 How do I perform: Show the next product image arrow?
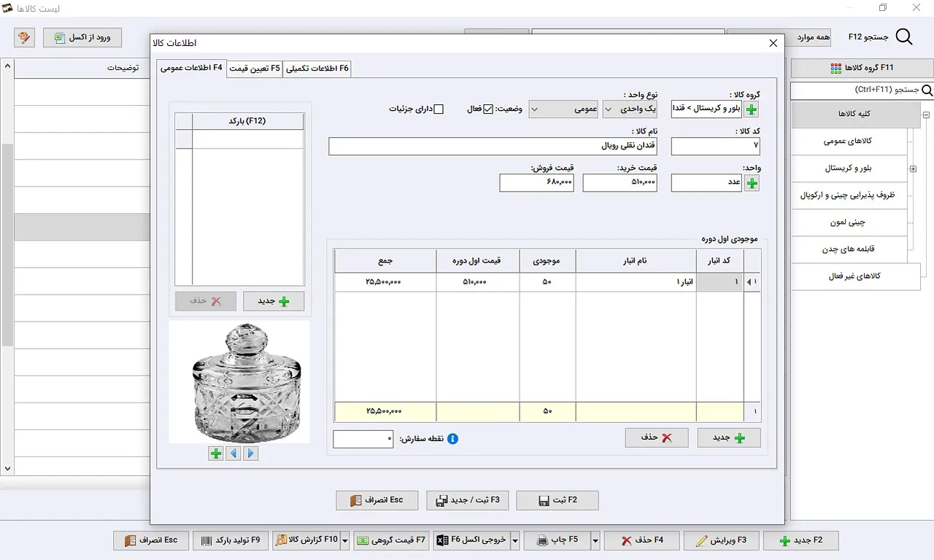click(x=250, y=454)
